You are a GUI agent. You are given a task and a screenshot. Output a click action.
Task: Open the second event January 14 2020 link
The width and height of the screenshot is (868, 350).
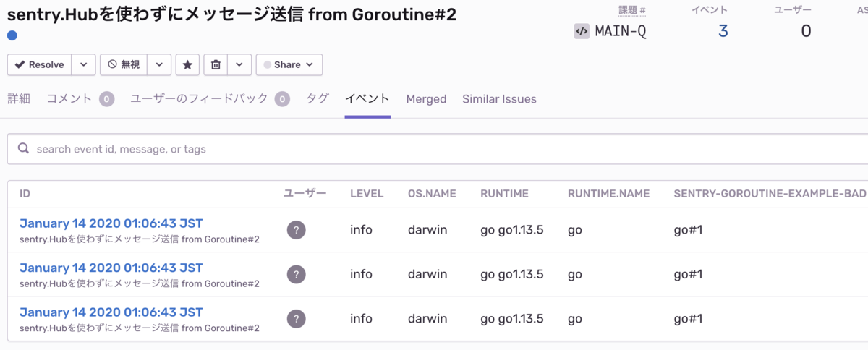click(111, 268)
